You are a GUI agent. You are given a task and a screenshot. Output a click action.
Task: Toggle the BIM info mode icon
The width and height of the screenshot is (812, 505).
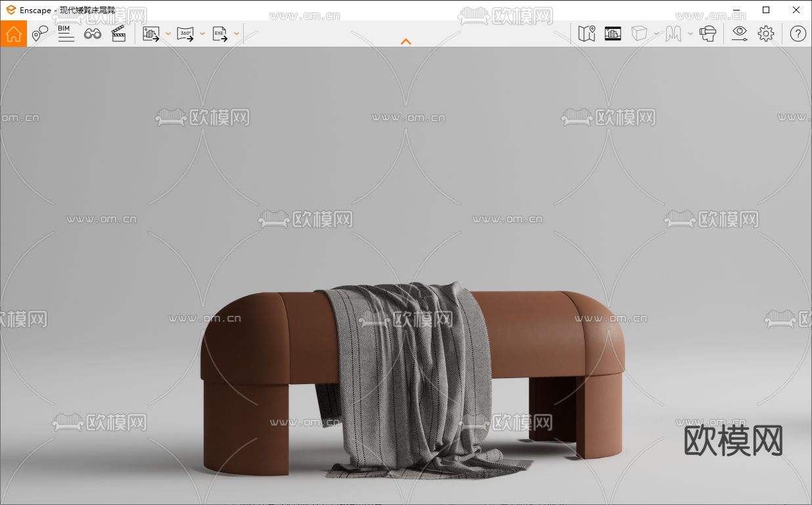click(66, 34)
